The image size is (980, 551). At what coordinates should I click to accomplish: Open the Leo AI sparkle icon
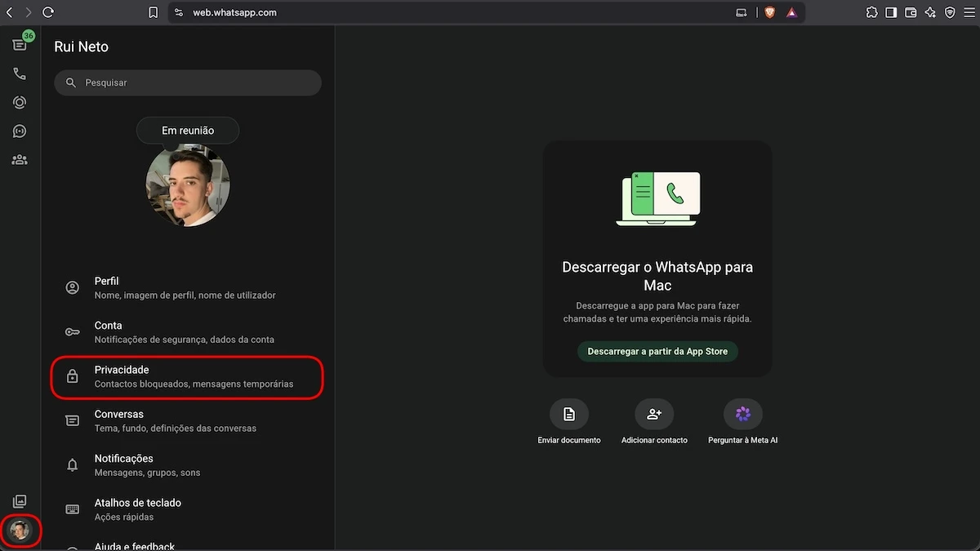930,12
